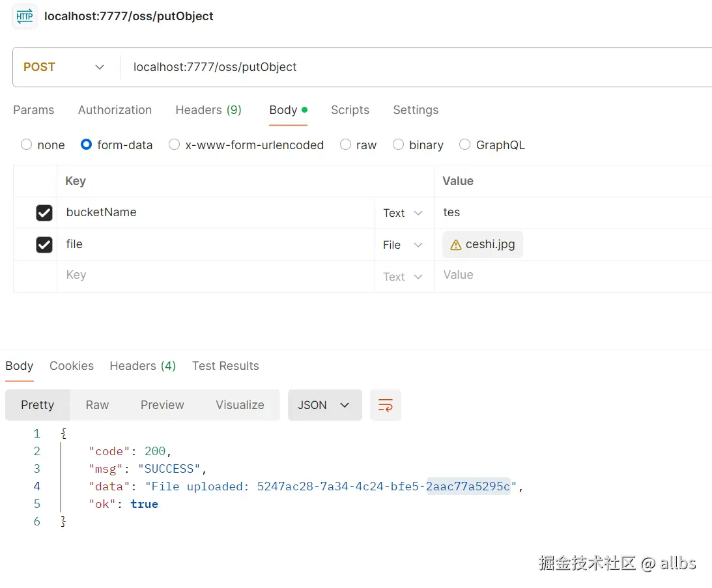
Task: Switch to Visualize response view
Action: pyautogui.click(x=240, y=405)
